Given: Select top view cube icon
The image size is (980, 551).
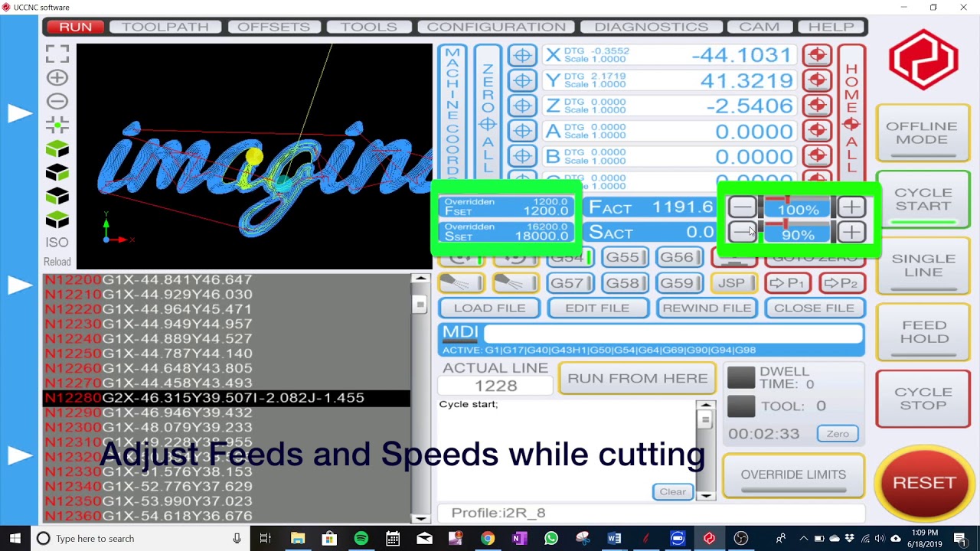Looking at the screenshot, I should coord(57,149).
